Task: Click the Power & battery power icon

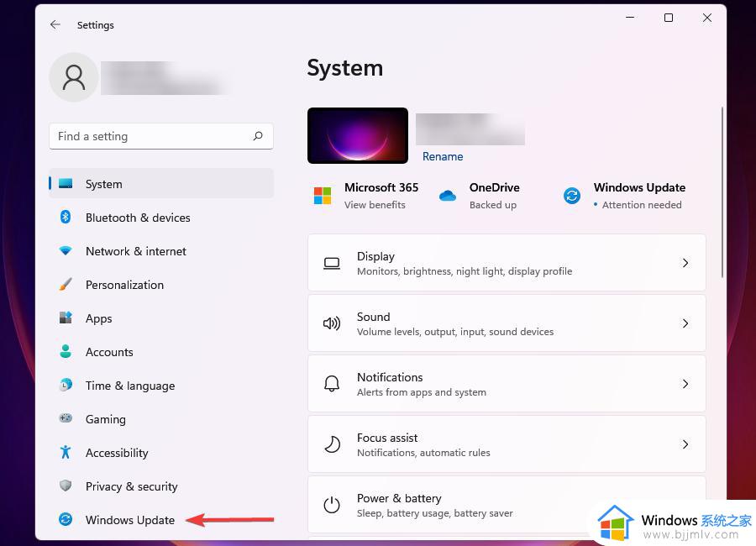Action: tap(332, 505)
